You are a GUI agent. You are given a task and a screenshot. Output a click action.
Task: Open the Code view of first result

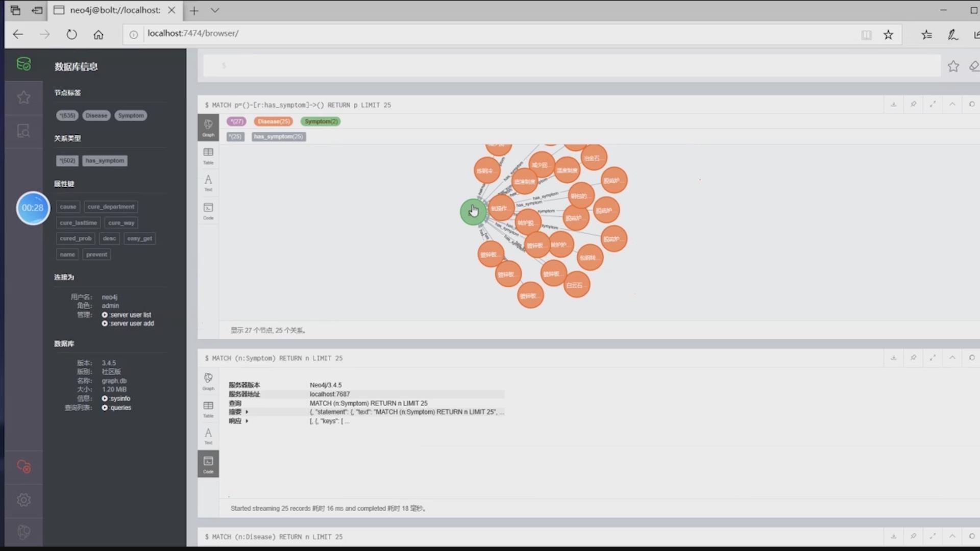(x=208, y=211)
